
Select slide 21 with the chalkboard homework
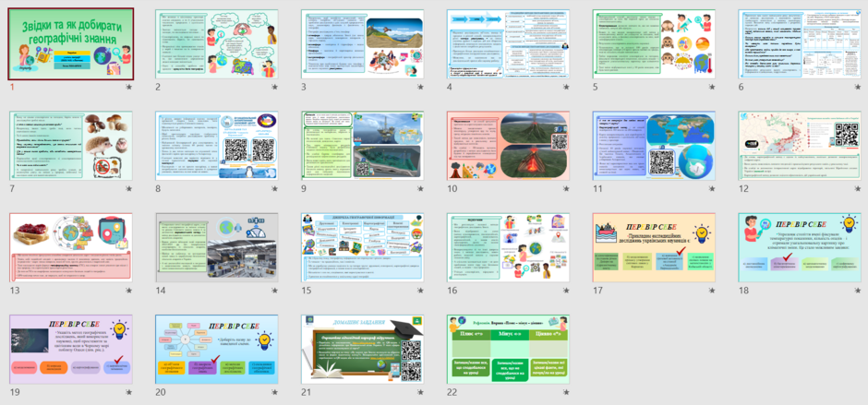point(363,350)
